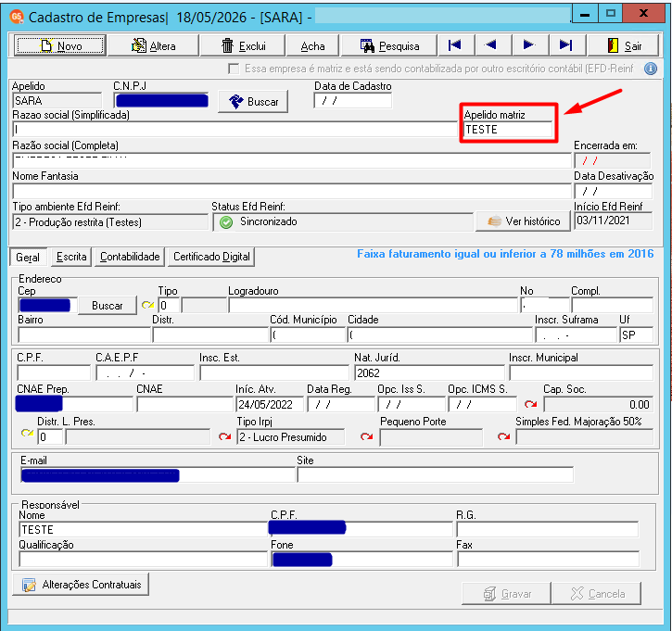The image size is (672, 631).
Task: Click the Exclui trash icon button
Action: 243,45
